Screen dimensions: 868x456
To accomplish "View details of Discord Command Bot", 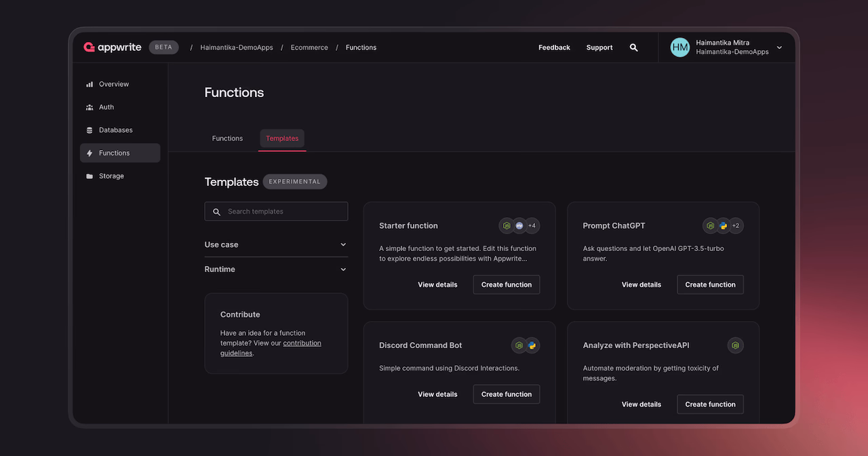I will click(x=437, y=394).
